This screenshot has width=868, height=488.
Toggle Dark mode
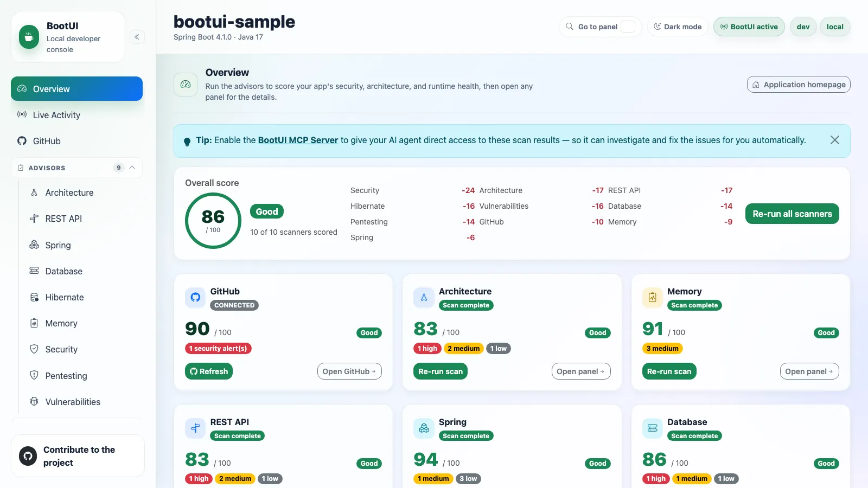coord(678,27)
